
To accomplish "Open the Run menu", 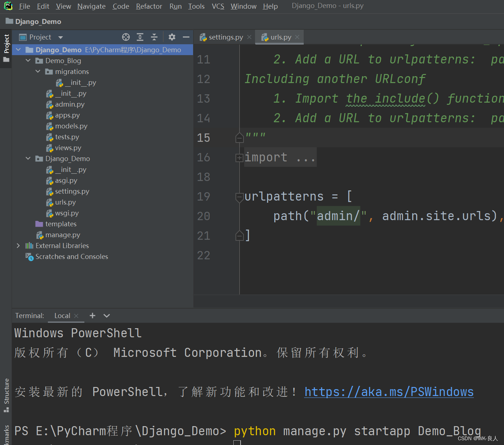I will [176, 6].
